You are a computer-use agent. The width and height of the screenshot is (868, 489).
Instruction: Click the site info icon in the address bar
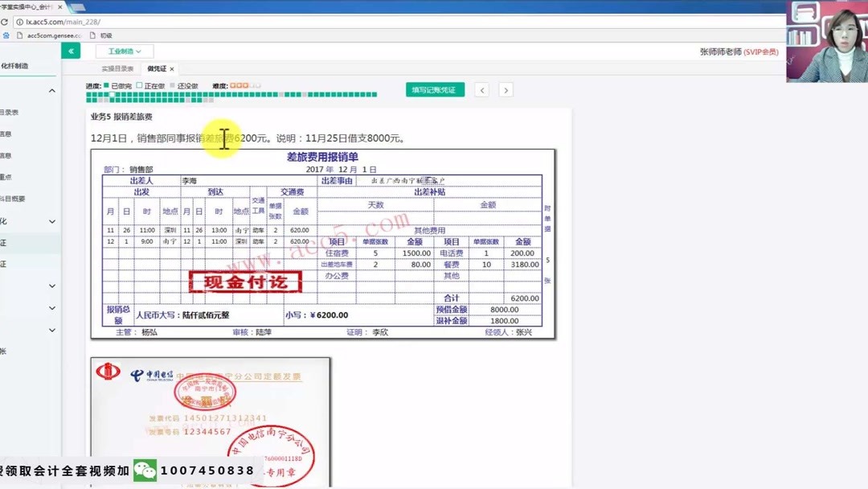(x=20, y=22)
